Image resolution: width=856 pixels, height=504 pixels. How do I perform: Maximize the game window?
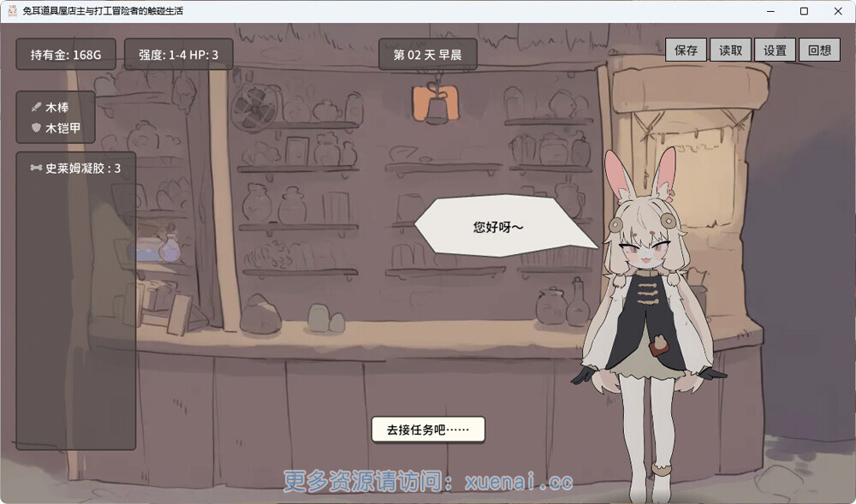coord(804,11)
